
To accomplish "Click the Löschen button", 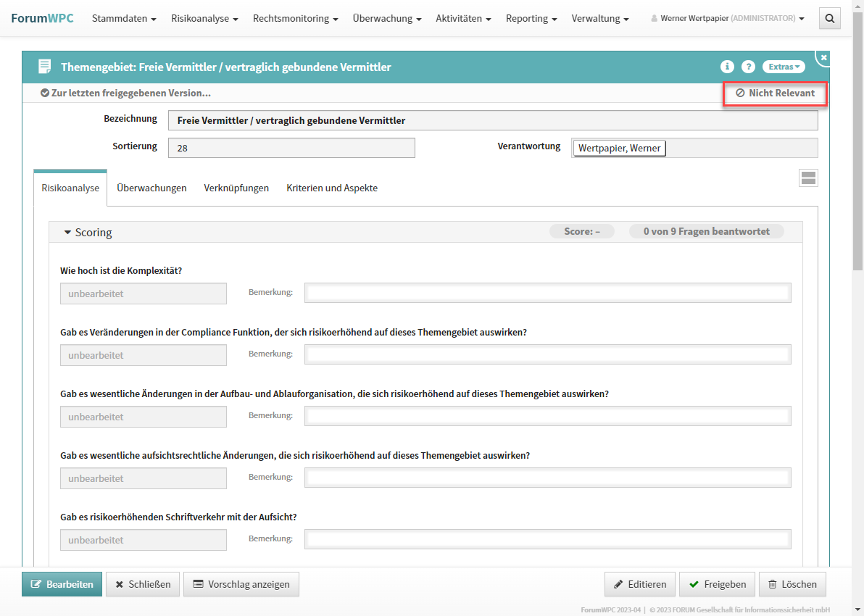I will pos(792,584).
